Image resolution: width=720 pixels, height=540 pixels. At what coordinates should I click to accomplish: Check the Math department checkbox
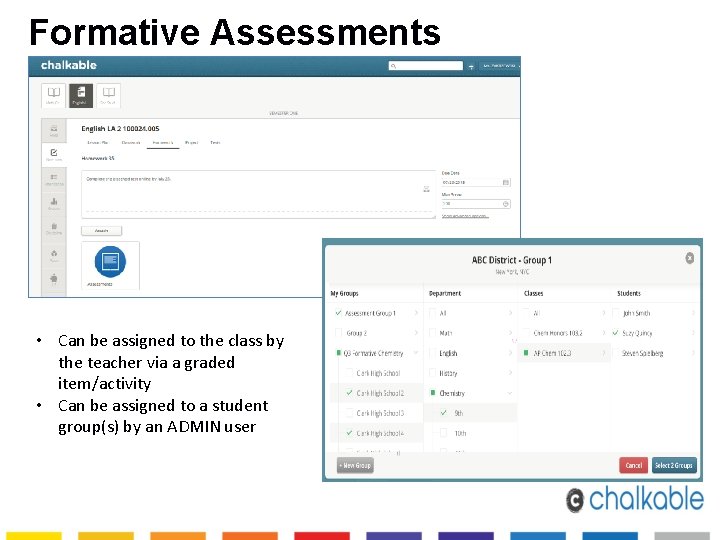pyautogui.click(x=432, y=332)
